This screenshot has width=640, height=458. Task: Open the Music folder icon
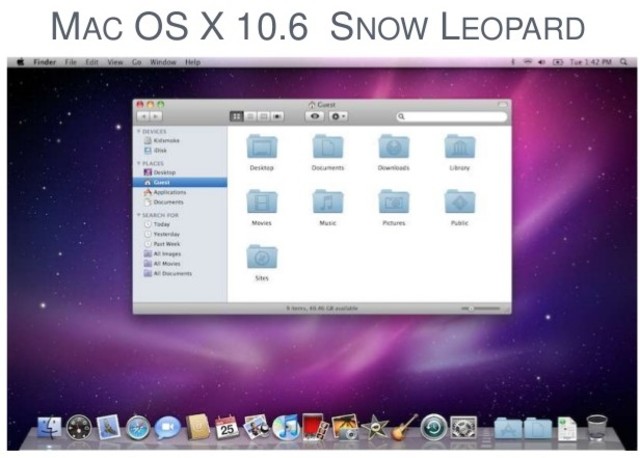coord(328,201)
